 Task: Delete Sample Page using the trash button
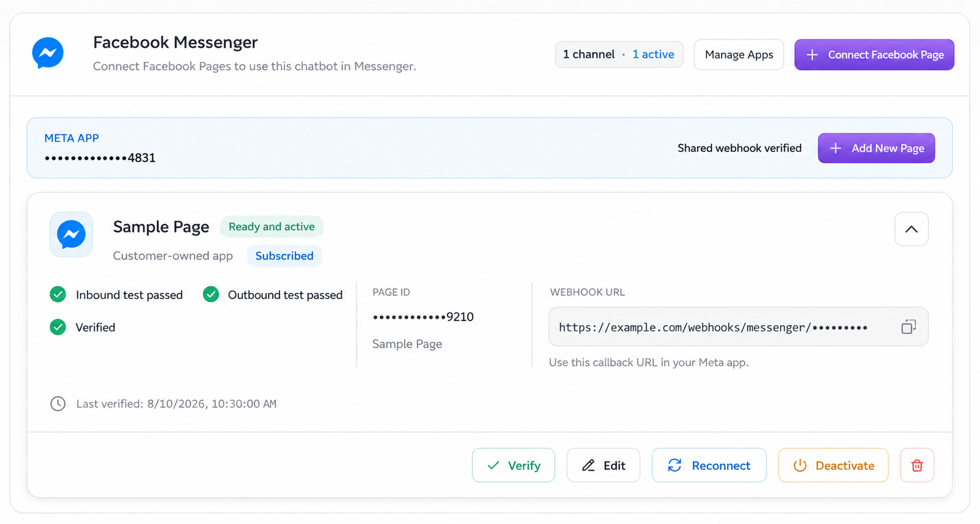tap(917, 465)
